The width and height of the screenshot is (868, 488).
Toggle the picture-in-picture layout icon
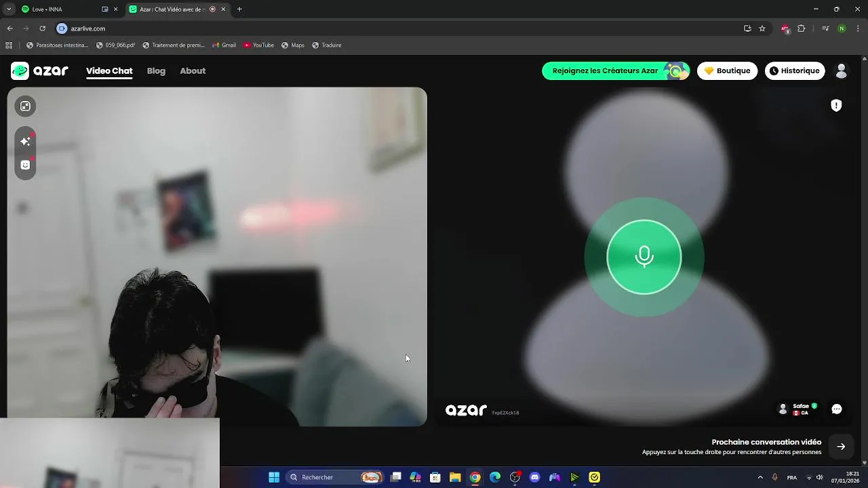pos(25,106)
